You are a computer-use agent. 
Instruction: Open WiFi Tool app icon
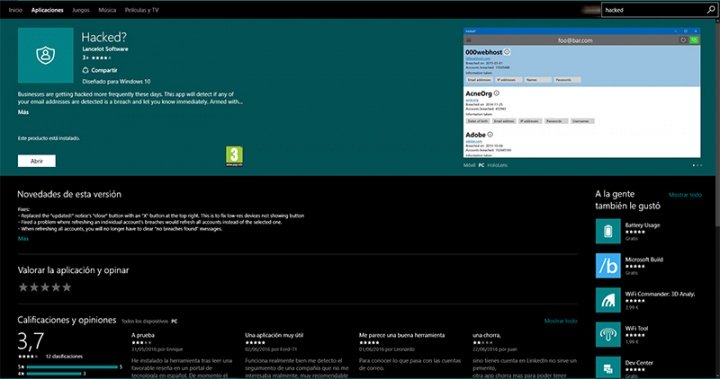608,334
